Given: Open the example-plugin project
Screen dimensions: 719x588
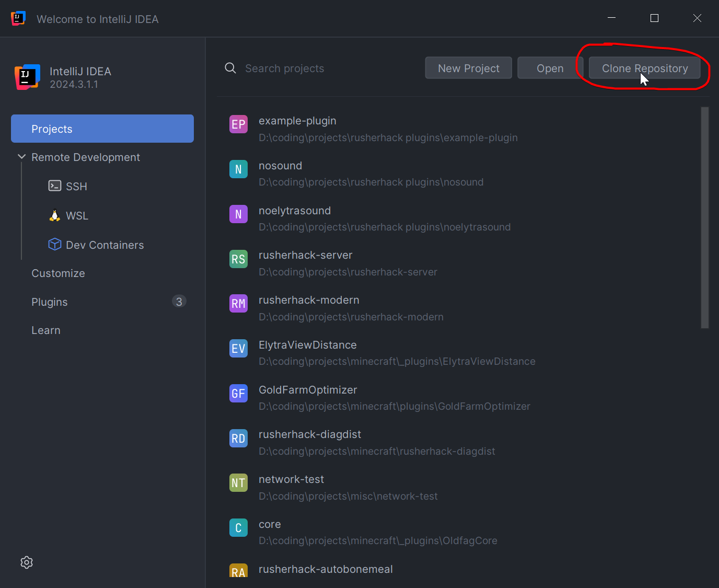Looking at the screenshot, I should pos(297,121).
